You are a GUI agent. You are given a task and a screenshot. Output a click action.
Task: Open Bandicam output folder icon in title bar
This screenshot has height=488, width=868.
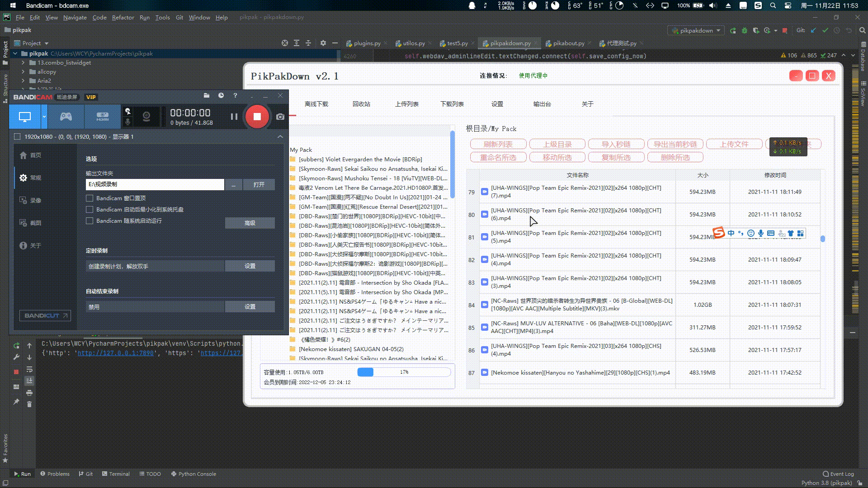coord(207,96)
